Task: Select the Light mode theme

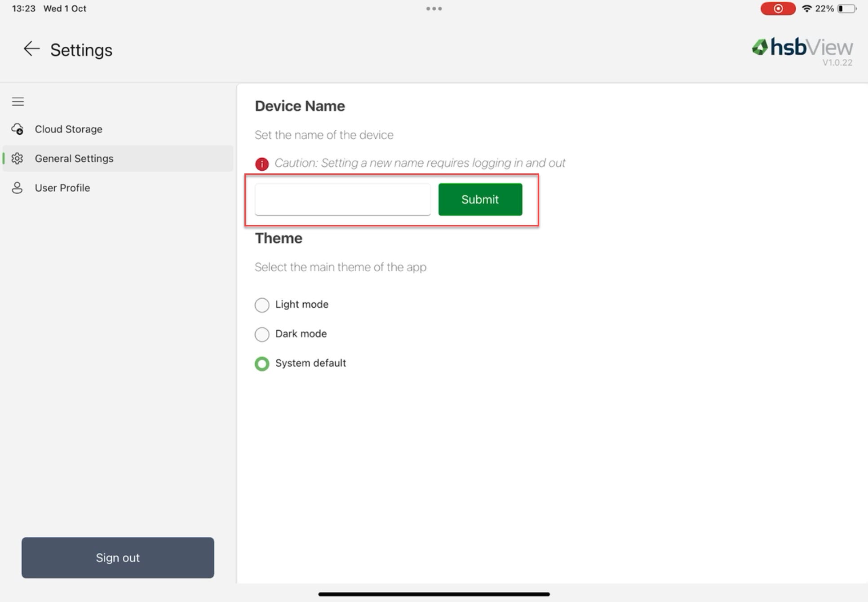Action: click(x=262, y=305)
